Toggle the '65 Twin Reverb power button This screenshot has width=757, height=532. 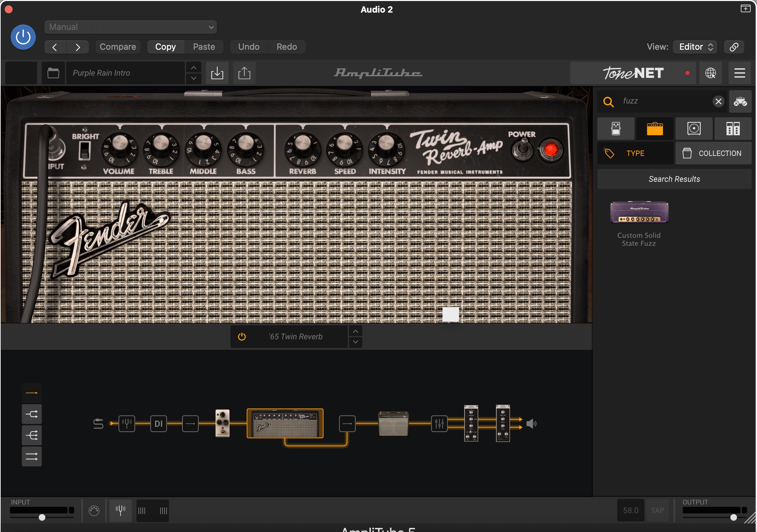tap(242, 337)
